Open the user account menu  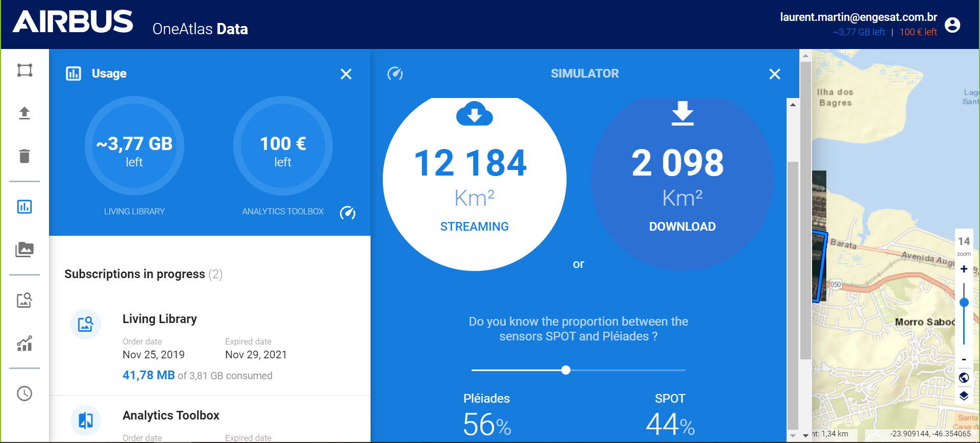(952, 24)
